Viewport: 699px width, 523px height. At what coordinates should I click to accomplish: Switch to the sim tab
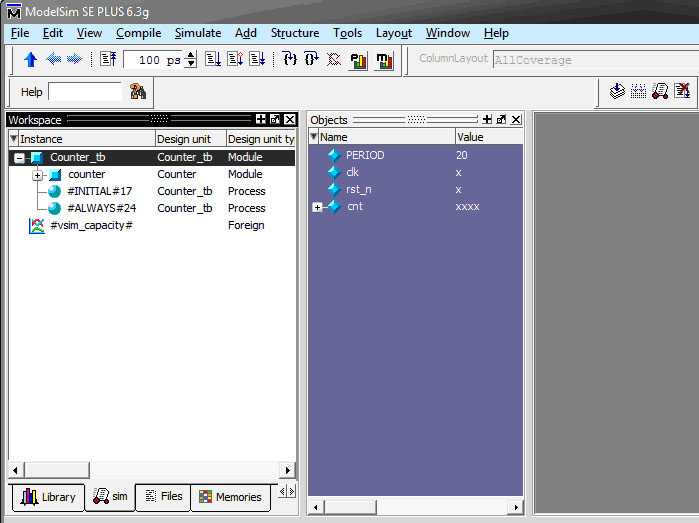(110, 496)
